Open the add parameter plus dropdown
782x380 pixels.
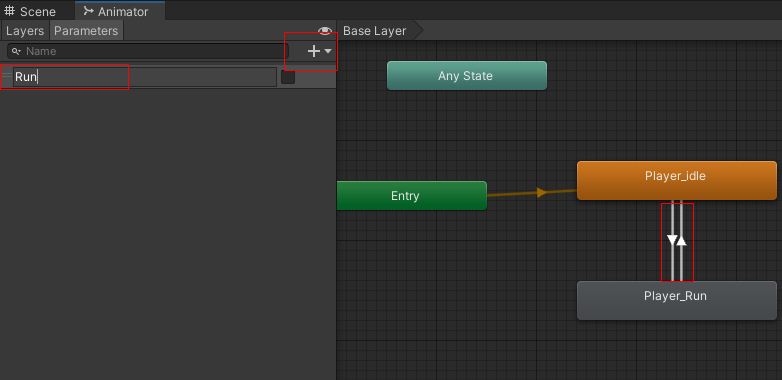click(319, 51)
